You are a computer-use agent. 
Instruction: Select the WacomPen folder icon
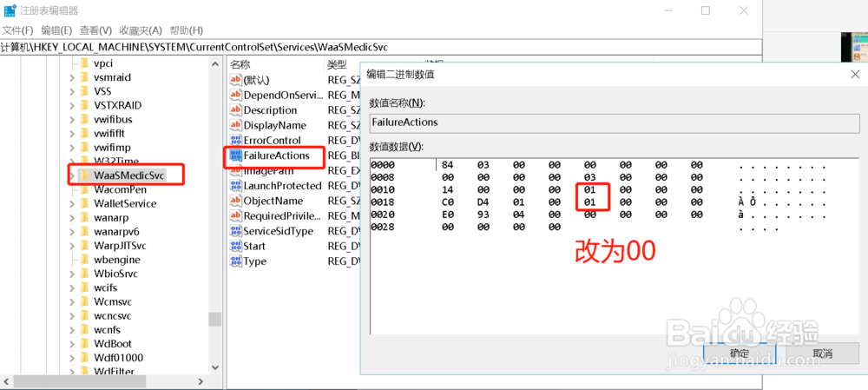pos(85,189)
